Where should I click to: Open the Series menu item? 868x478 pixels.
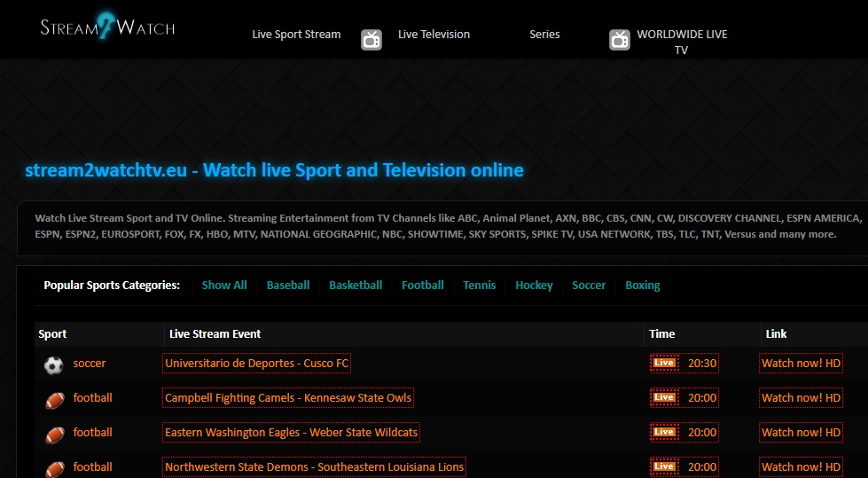click(x=544, y=35)
